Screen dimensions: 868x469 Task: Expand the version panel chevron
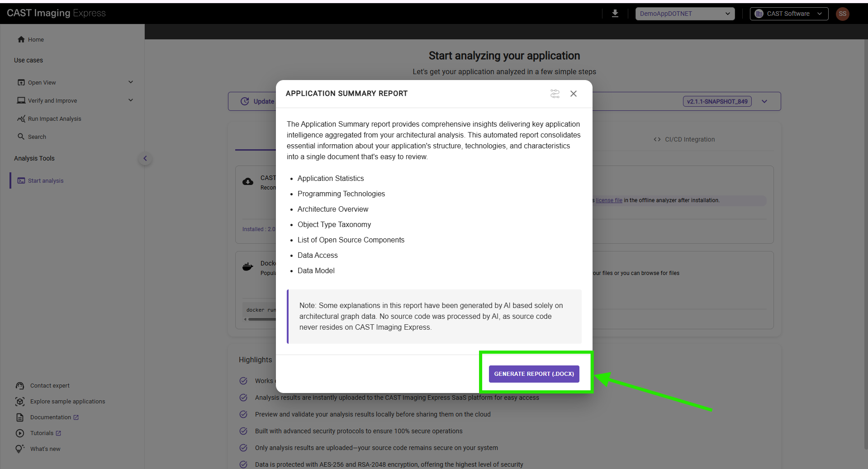coord(764,101)
